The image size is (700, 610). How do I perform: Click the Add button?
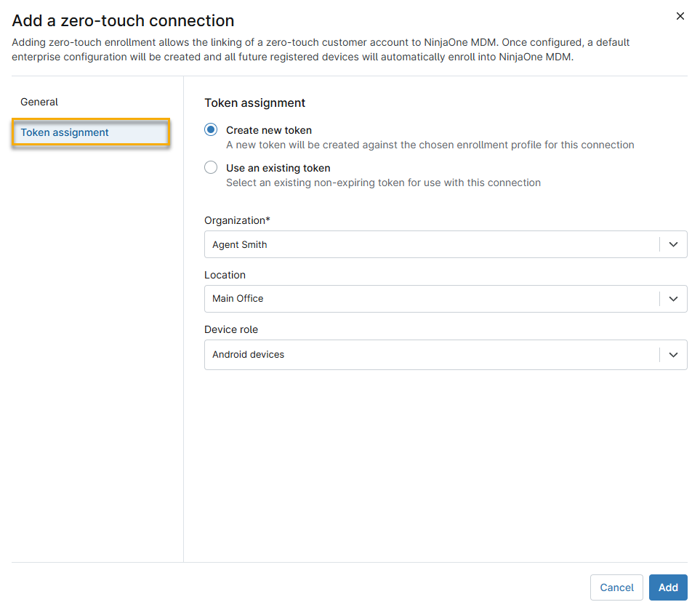pos(667,587)
